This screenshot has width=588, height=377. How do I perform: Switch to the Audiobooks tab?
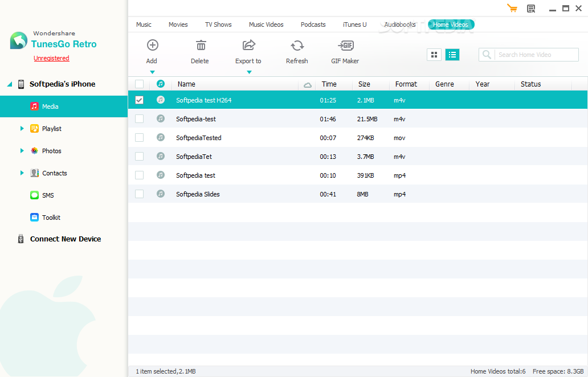tap(400, 24)
